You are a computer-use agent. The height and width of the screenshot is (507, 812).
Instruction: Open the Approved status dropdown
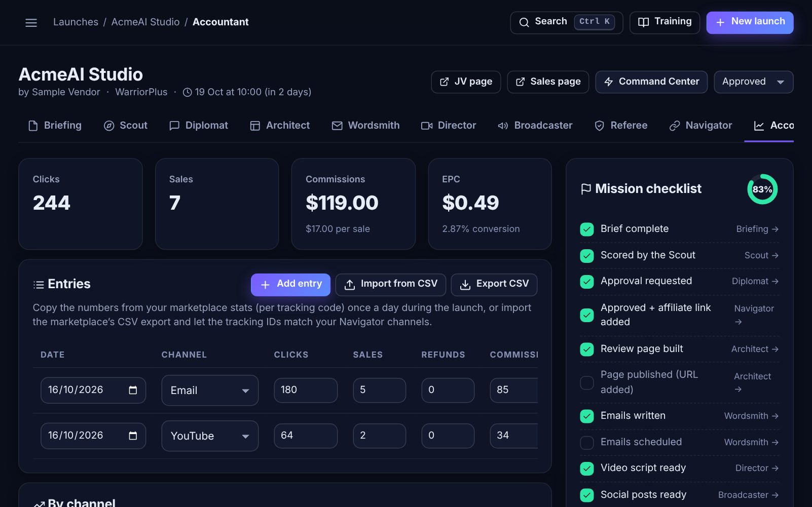click(x=754, y=82)
